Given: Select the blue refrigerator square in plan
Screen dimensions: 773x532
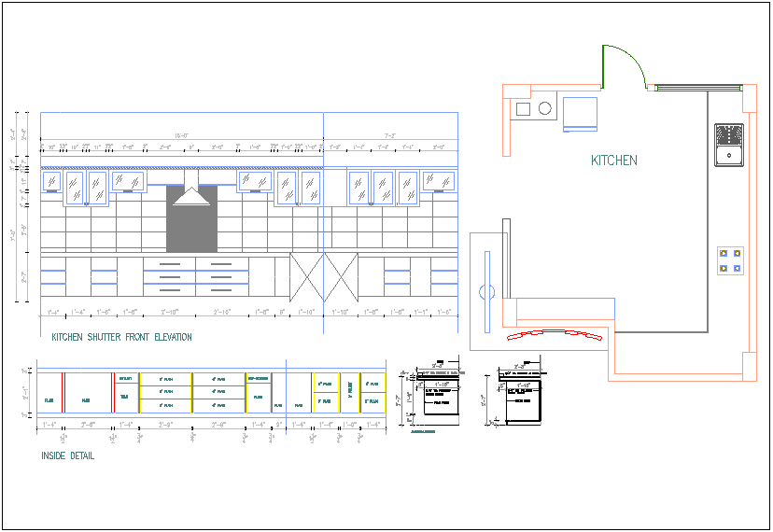Looking at the screenshot, I should point(580,113).
